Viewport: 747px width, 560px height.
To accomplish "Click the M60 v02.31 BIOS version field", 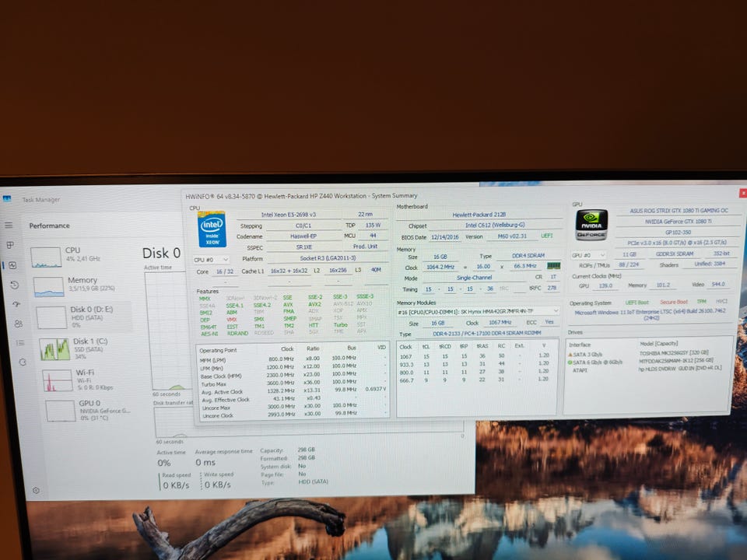I will (512, 236).
